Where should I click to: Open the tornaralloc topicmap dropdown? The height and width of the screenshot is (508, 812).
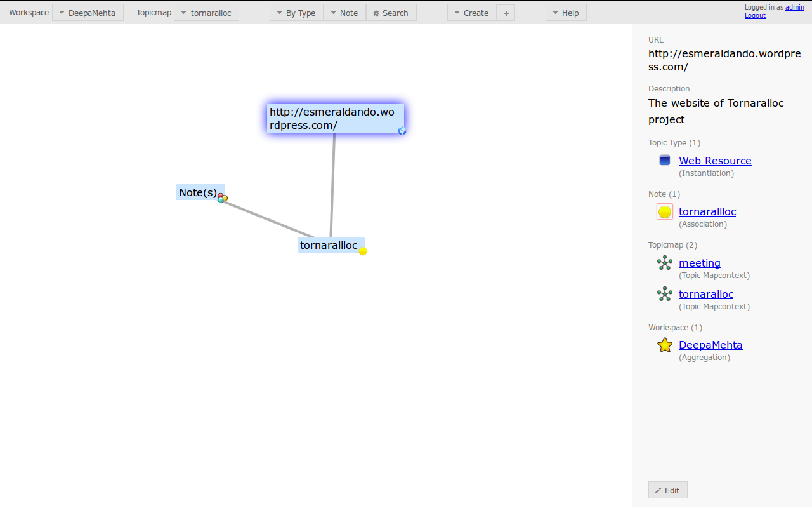click(x=206, y=13)
